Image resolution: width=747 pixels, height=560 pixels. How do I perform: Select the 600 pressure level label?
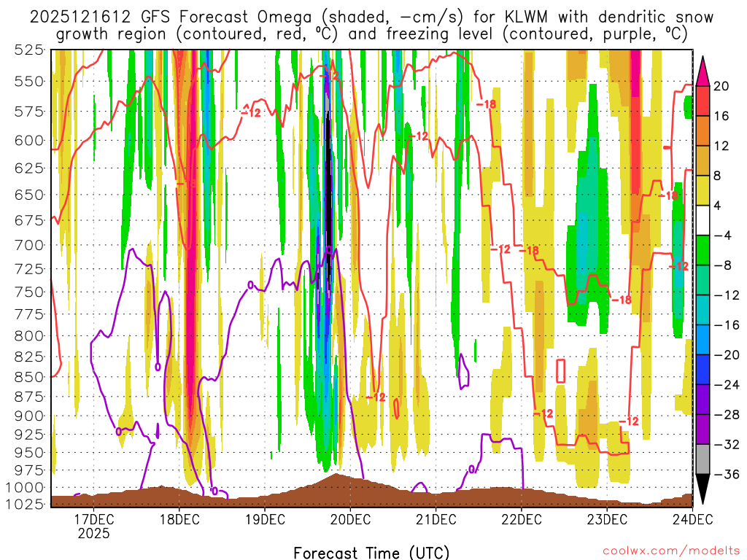[x=28, y=141]
